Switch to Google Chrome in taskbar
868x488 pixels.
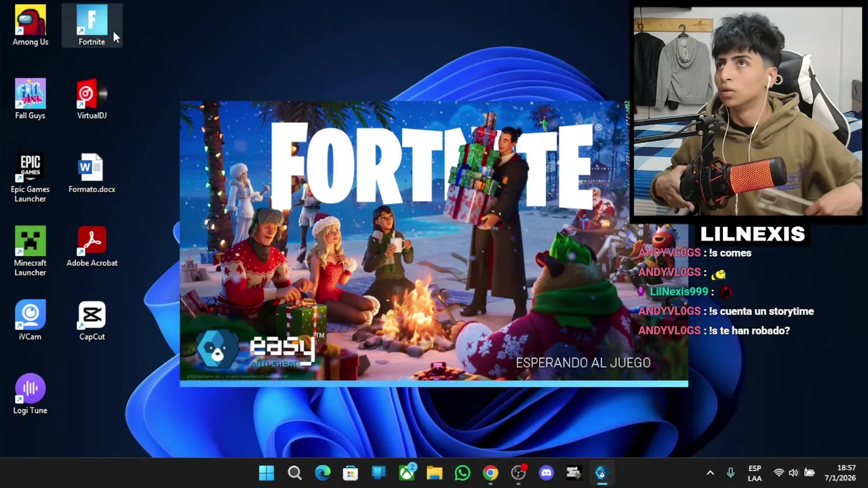[x=490, y=473]
